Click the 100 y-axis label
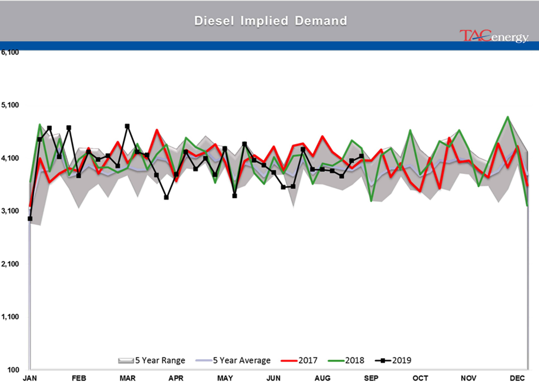 (x=13, y=370)
